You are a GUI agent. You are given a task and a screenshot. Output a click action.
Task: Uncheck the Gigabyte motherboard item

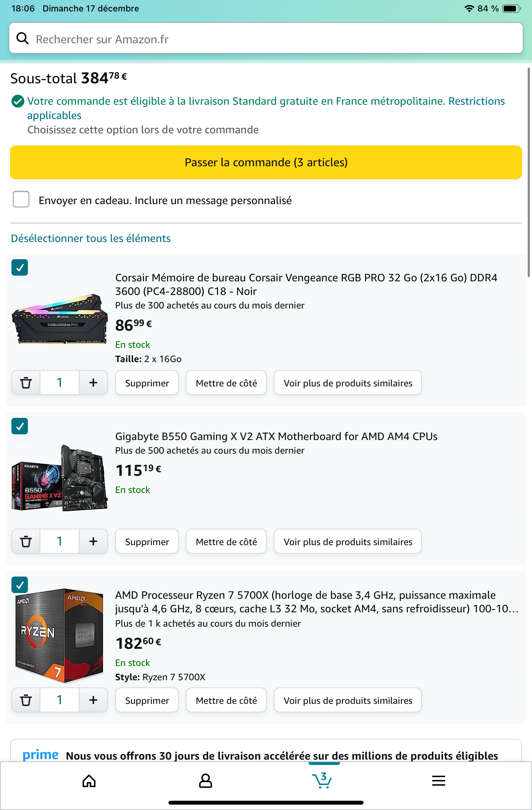tap(20, 426)
